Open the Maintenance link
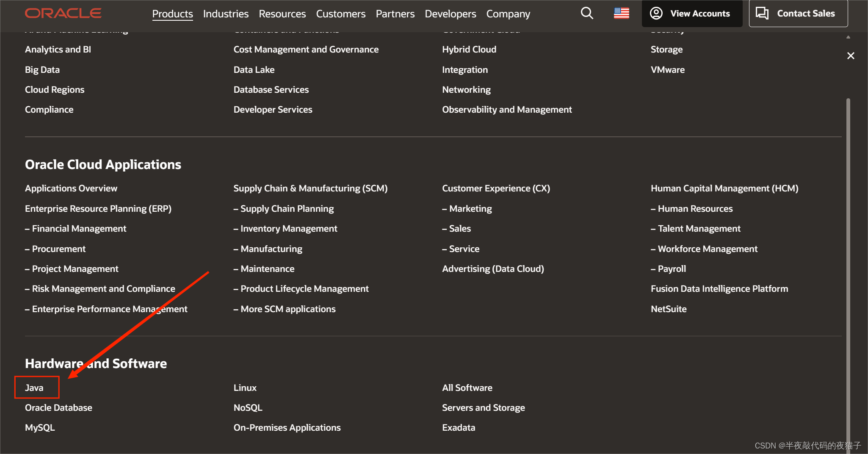This screenshot has width=868, height=454. point(264,269)
